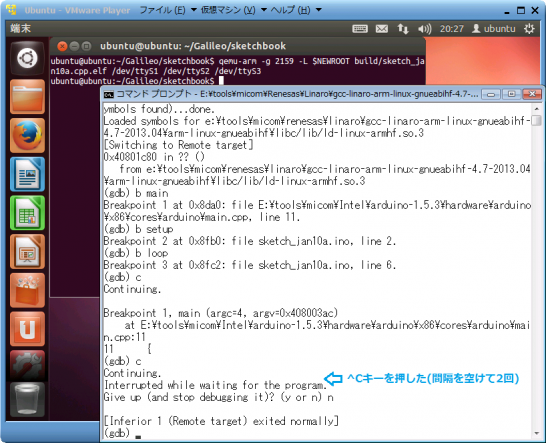
Task: Open LibreOffice Impress presentation launcher
Action: pyautogui.click(x=27, y=251)
